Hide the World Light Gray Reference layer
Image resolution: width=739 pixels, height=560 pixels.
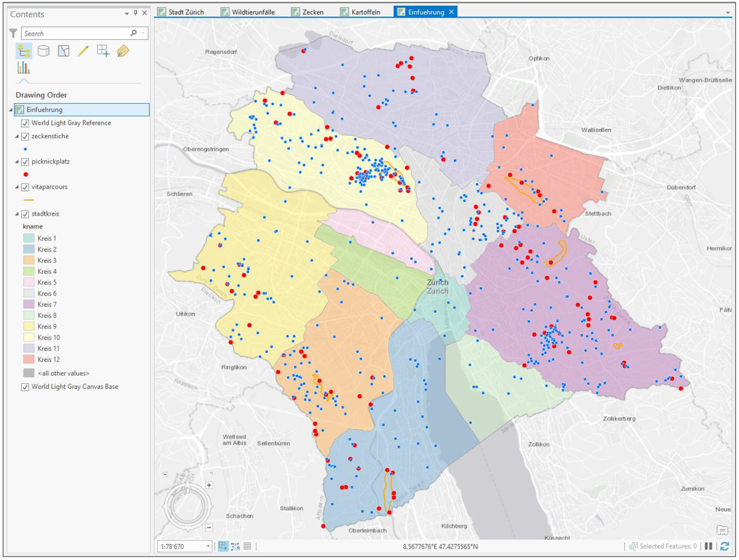(25, 123)
